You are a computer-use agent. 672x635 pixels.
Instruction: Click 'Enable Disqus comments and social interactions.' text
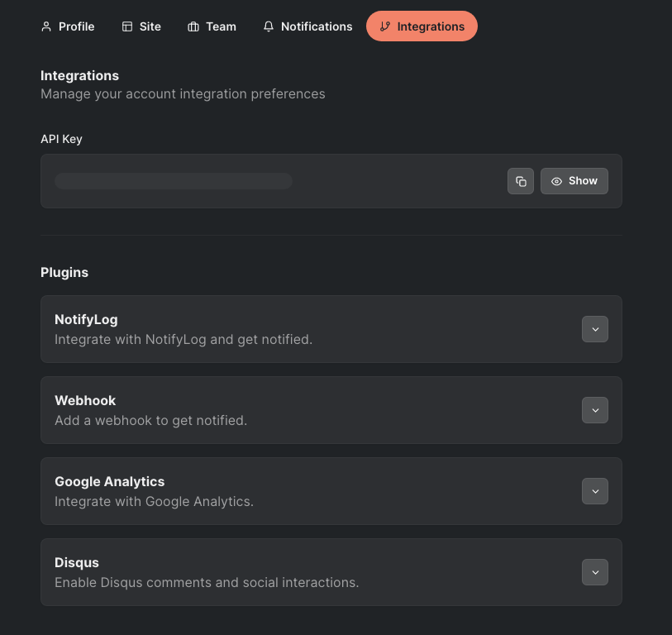[207, 583]
